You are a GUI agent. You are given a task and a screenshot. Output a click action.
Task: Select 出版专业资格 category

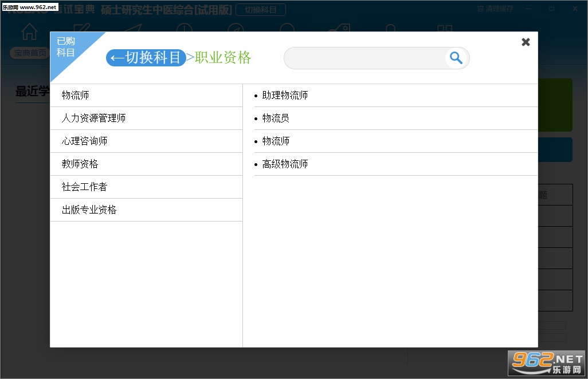pos(146,210)
